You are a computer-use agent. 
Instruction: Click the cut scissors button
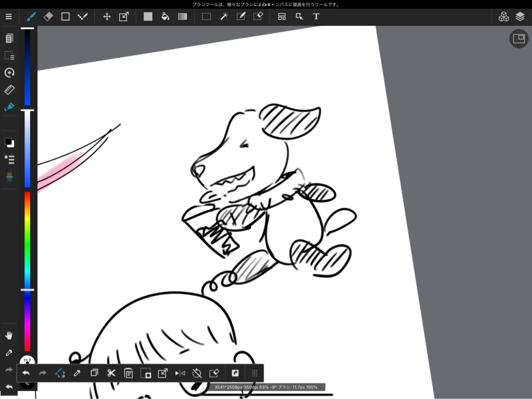coord(111,373)
